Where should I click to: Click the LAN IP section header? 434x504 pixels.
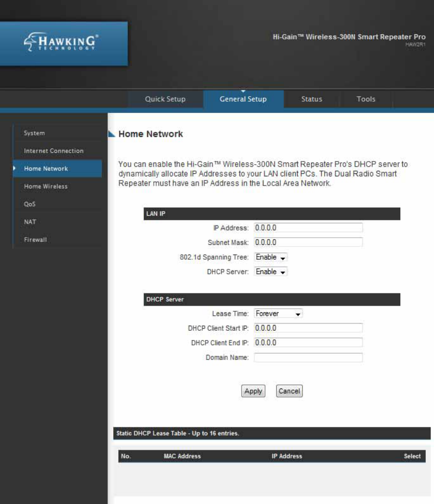[272, 214]
